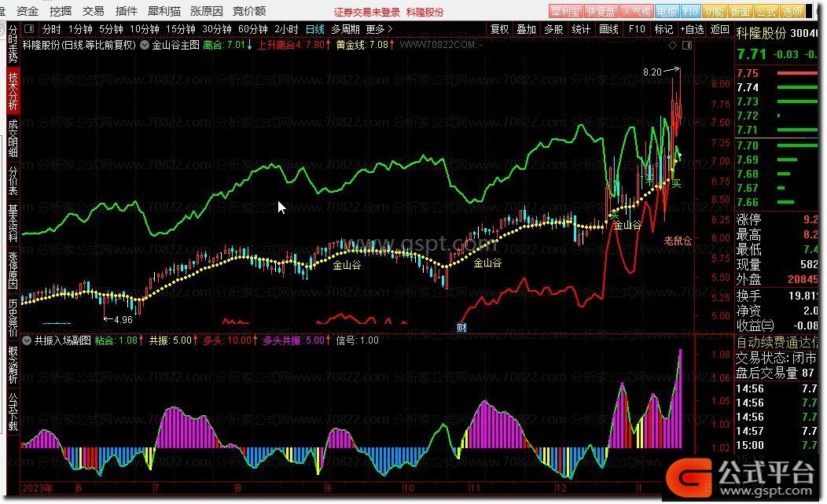The image size is (827, 504).
Task: Open the 历史竞价 sidebar tab
Action: (13, 318)
